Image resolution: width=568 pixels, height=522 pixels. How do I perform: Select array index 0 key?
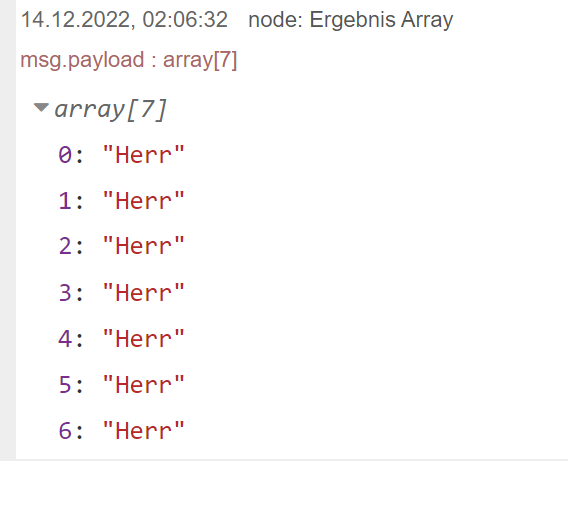(x=65, y=155)
